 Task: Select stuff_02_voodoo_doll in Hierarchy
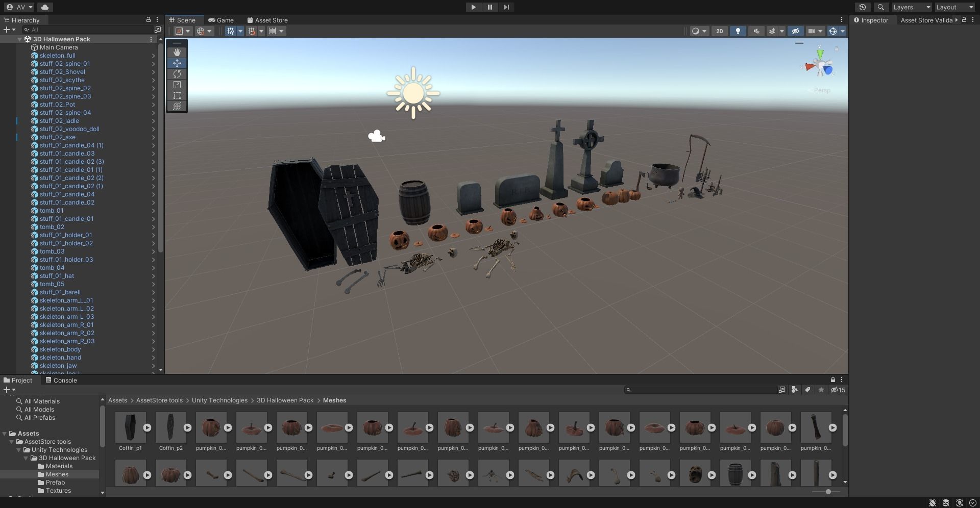point(69,129)
